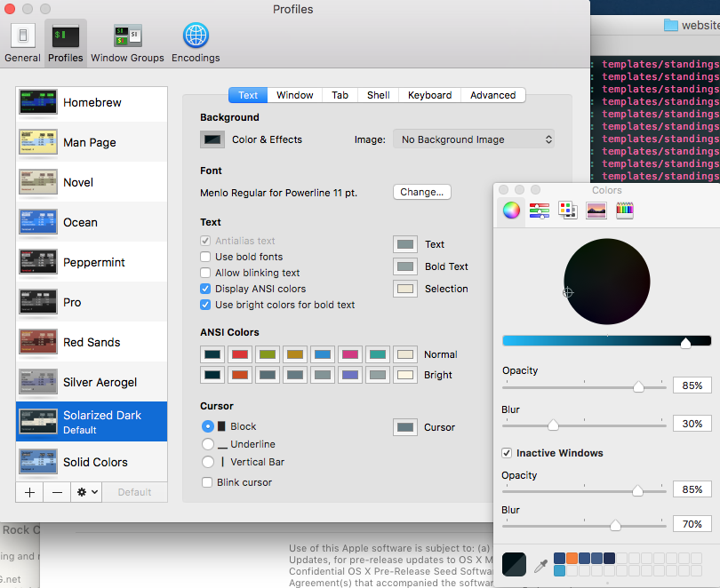Select the Solarized Dark profile

click(x=92, y=422)
